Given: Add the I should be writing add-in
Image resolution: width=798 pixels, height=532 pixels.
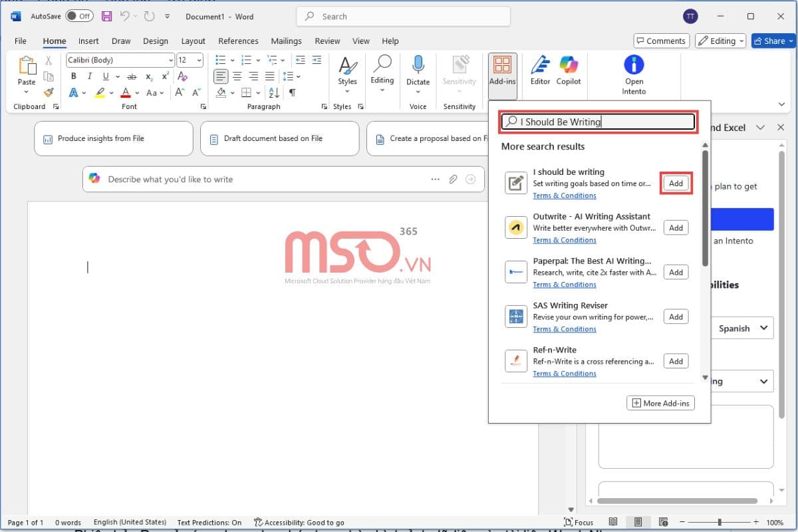Looking at the screenshot, I should click(676, 184).
